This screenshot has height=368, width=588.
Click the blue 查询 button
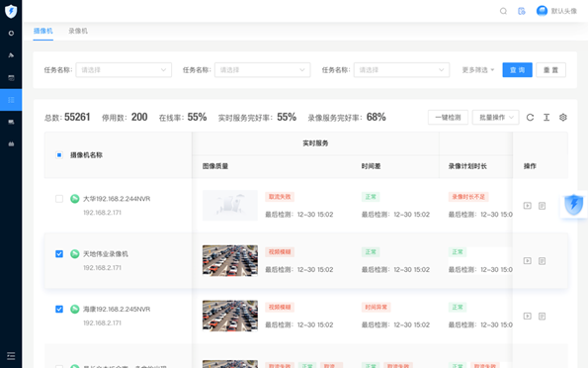[517, 70]
